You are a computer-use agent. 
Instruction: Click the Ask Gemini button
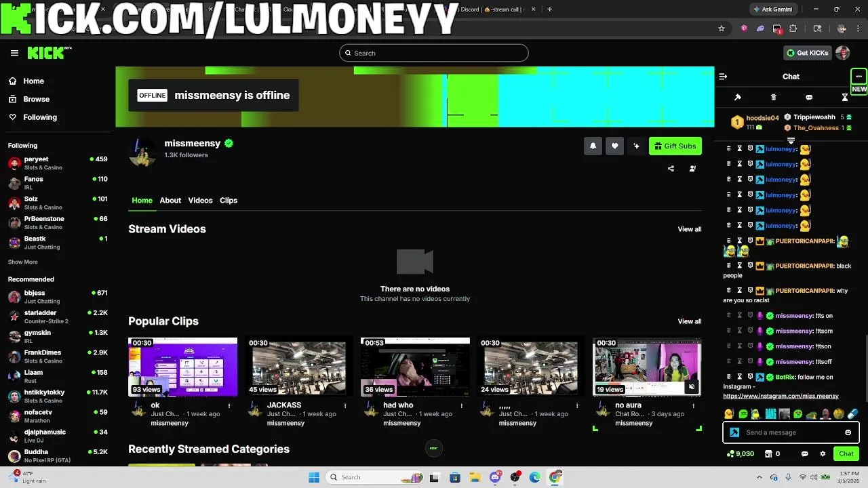(772, 9)
